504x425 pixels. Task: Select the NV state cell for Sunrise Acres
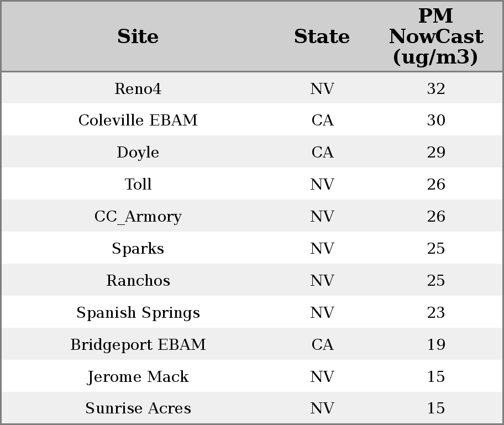[x=322, y=408]
